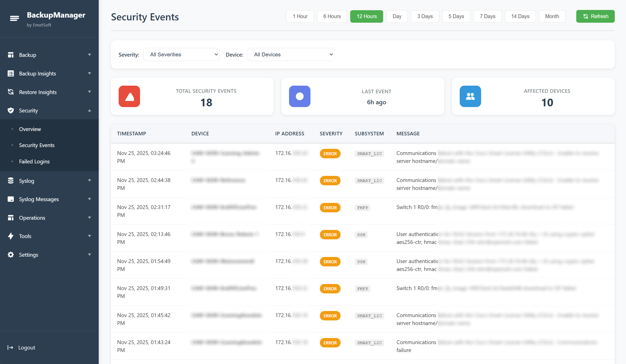Click the IP ADDRESS column header
Viewport: 626px width, 364px height.
click(x=290, y=134)
